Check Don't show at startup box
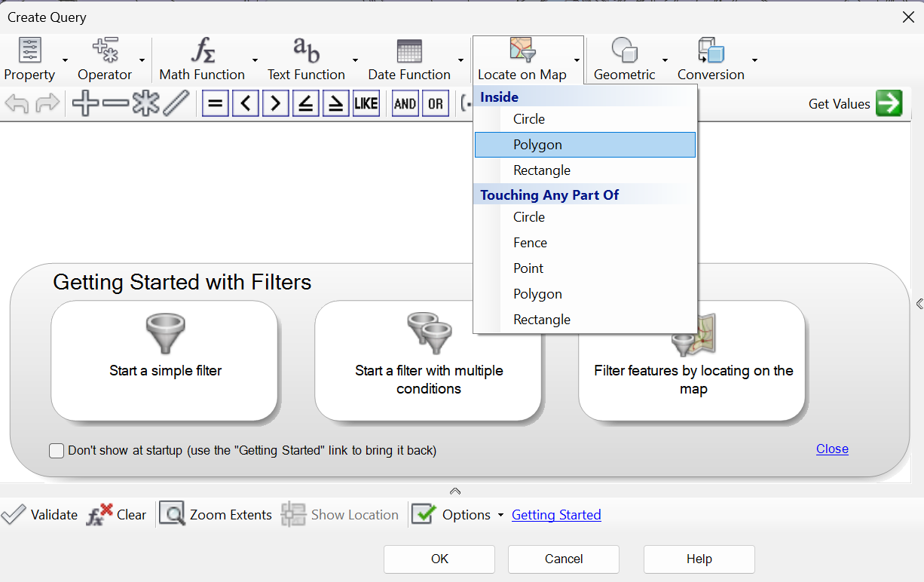Viewport: 924px width, 582px height. click(57, 451)
